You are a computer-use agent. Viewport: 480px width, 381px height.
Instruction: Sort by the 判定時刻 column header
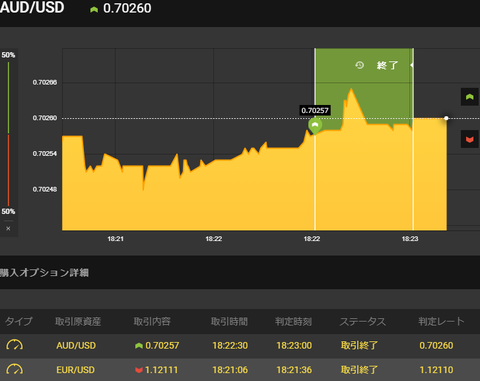coord(293,321)
